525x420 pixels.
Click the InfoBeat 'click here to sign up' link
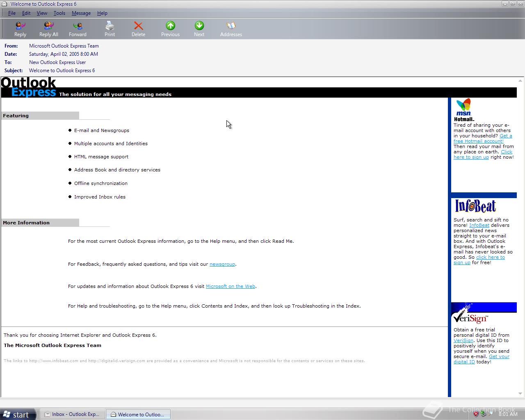tap(479, 260)
